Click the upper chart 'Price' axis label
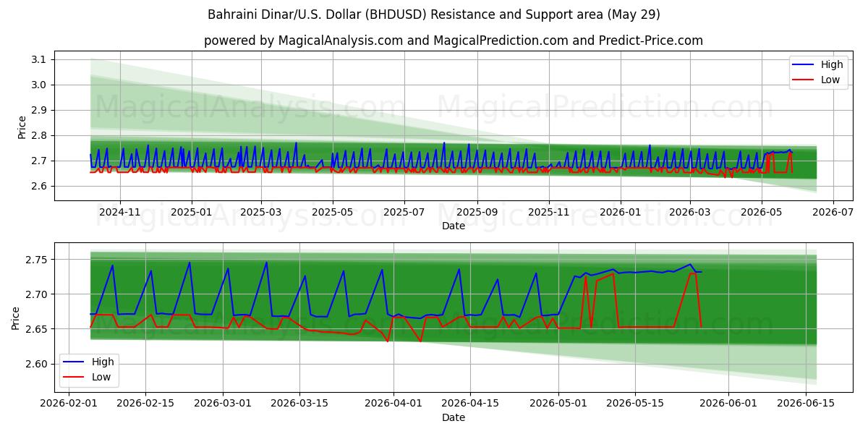 (22, 127)
